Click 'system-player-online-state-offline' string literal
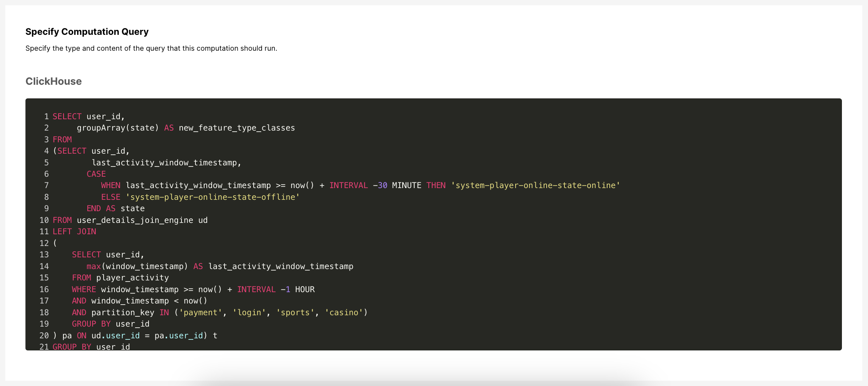The image size is (868, 386). pos(212,197)
